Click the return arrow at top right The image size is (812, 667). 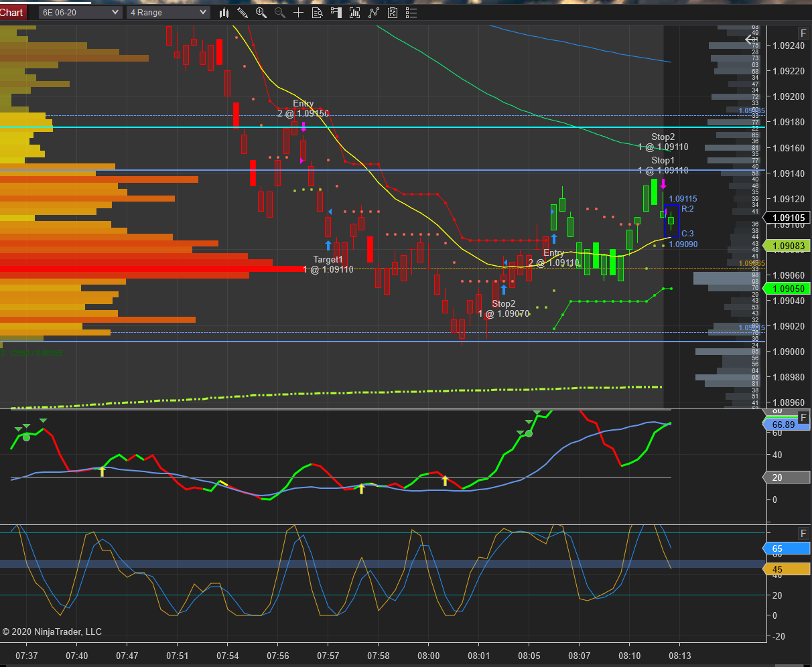click(x=750, y=40)
